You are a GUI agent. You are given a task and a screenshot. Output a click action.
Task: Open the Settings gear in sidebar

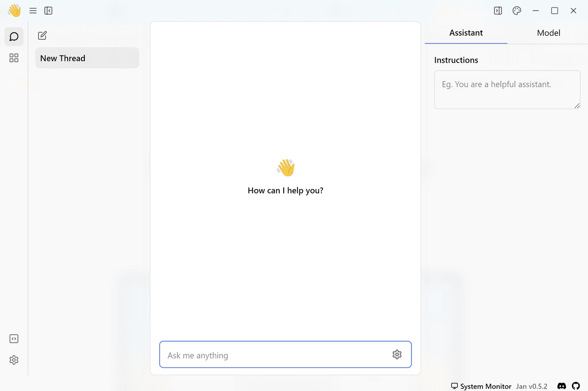[x=14, y=360]
